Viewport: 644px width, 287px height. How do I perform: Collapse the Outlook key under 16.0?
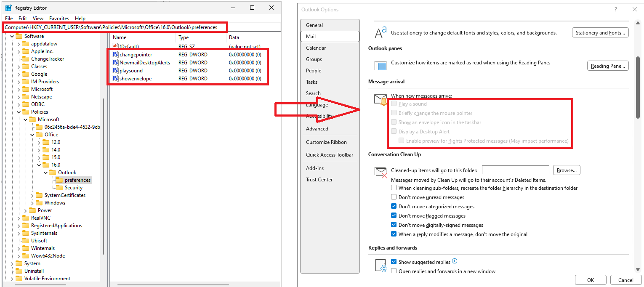pyautogui.click(x=45, y=173)
